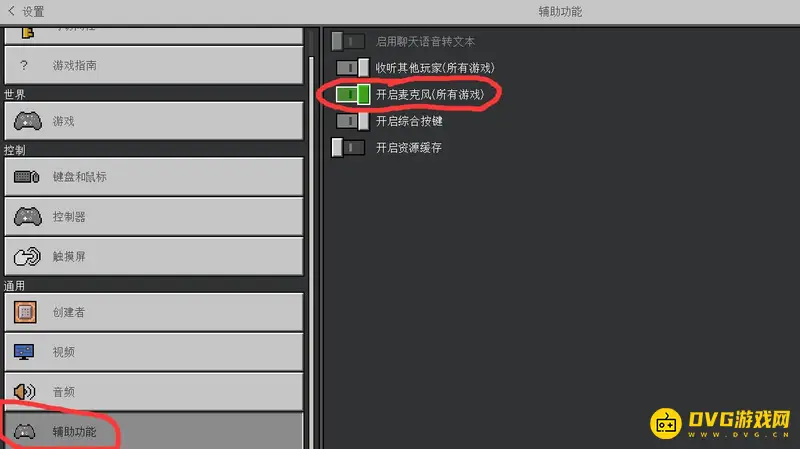This screenshot has height=449, width=800.
Task: Click the back arrow next to 设置
Action: pos(11,11)
